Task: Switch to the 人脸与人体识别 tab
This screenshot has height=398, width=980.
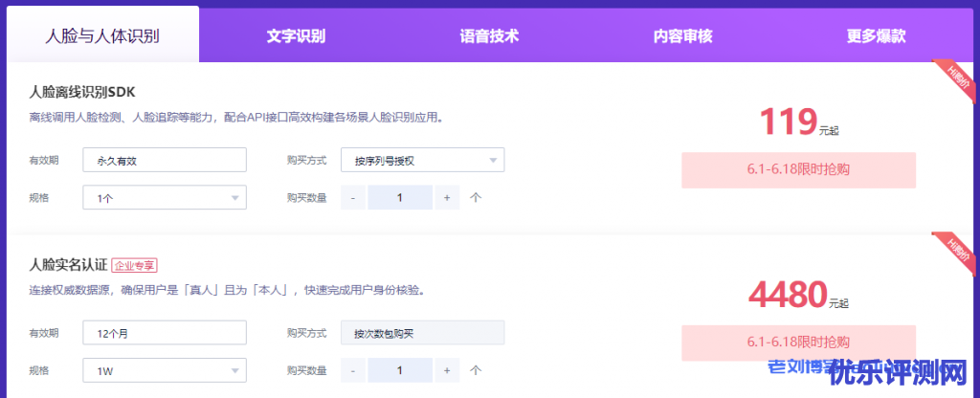Action: click(102, 36)
